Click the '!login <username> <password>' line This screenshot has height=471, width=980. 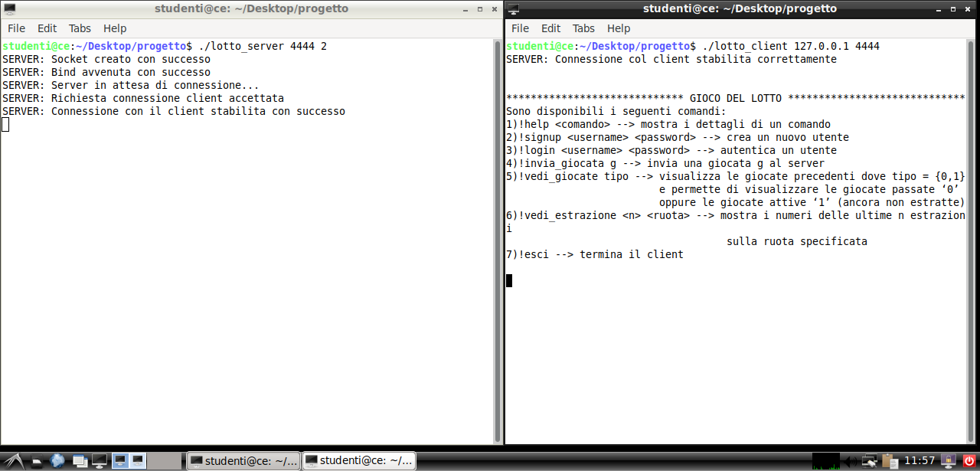[671, 150]
